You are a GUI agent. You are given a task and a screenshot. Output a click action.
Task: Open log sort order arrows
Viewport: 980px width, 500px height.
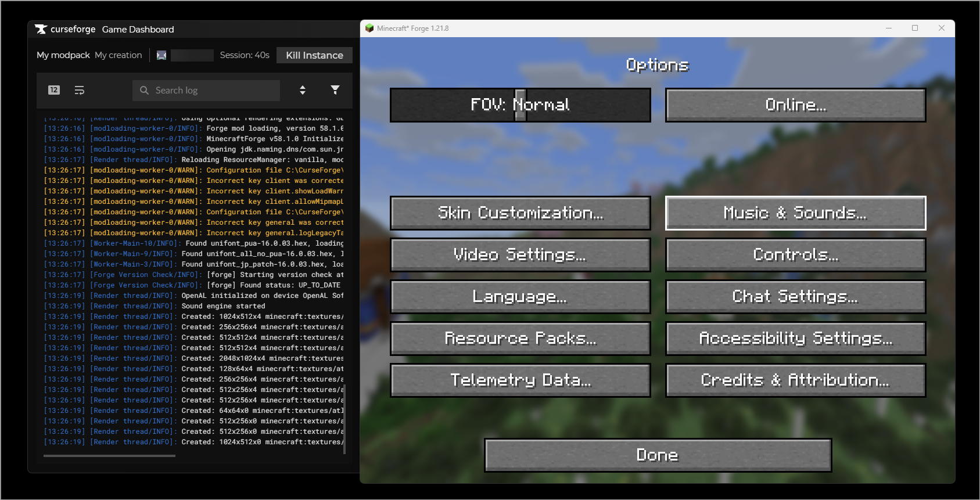pos(303,90)
